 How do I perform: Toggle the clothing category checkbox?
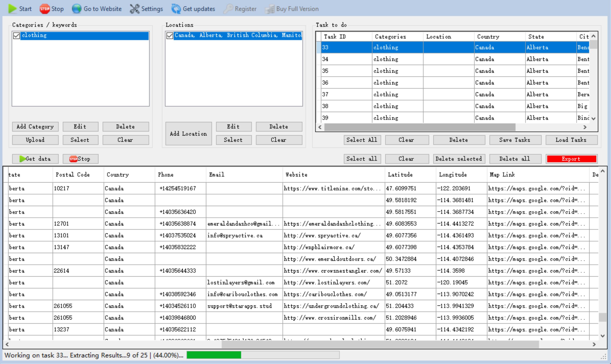16,36
